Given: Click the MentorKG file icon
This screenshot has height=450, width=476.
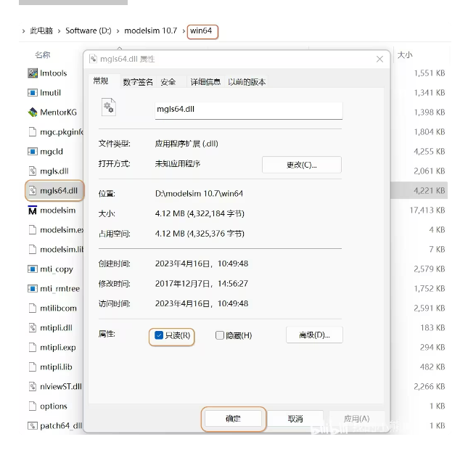Looking at the screenshot, I should (x=33, y=112).
